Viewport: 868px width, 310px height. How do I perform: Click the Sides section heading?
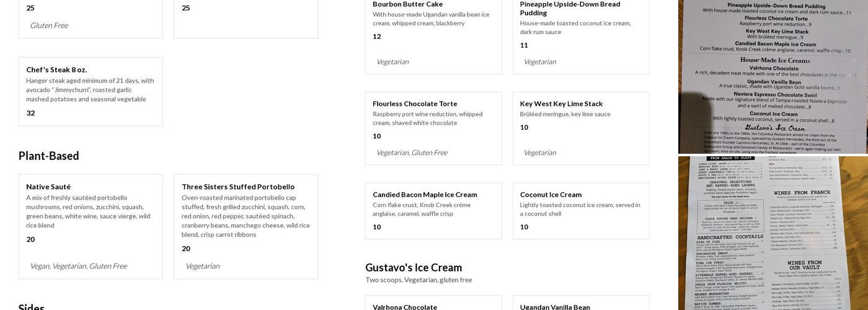click(31, 308)
